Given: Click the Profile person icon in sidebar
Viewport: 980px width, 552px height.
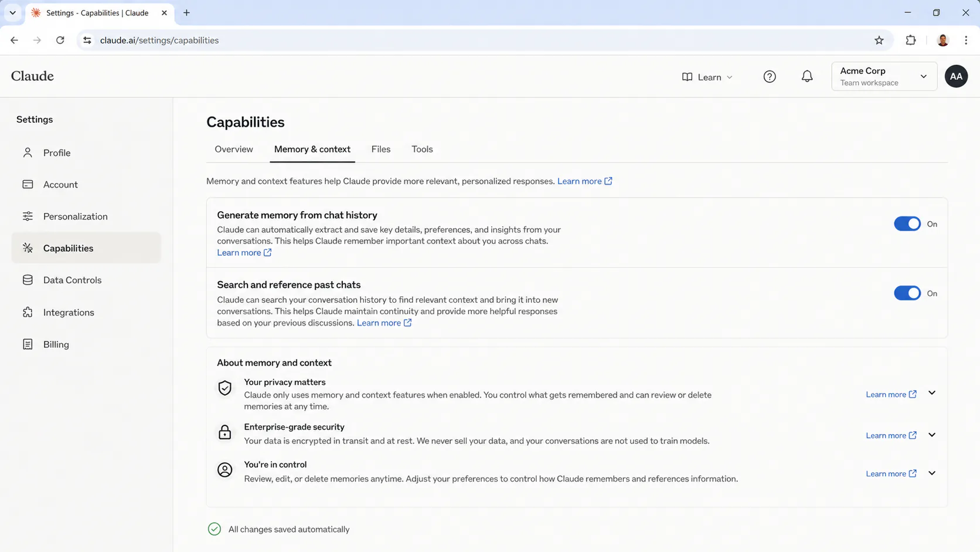Looking at the screenshot, I should pos(28,153).
